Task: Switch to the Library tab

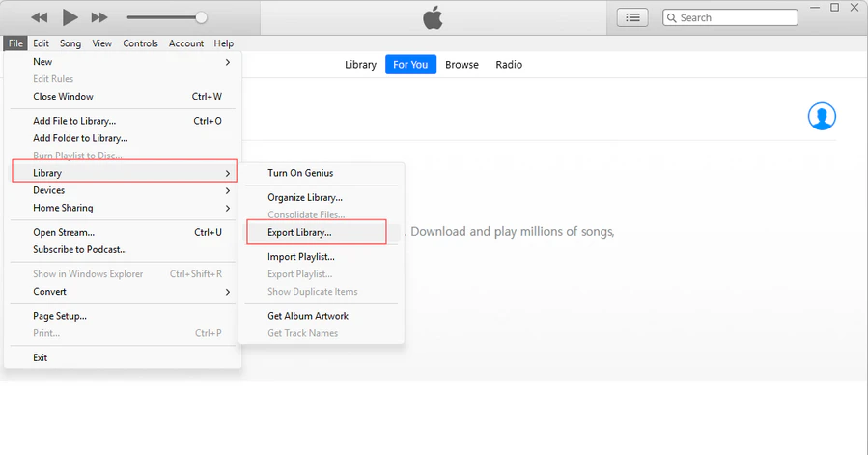Action: (360, 65)
